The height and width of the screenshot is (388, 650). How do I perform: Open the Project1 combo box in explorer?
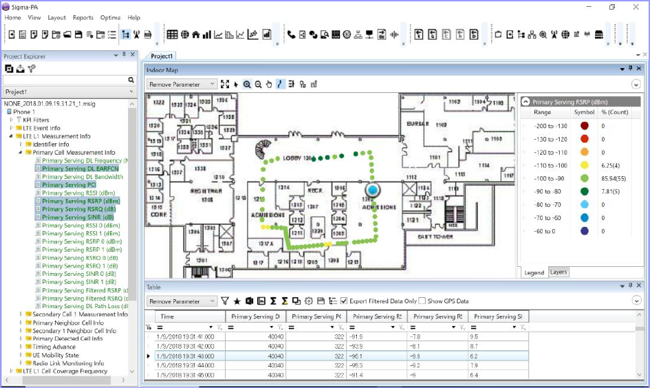pyautogui.click(x=69, y=92)
